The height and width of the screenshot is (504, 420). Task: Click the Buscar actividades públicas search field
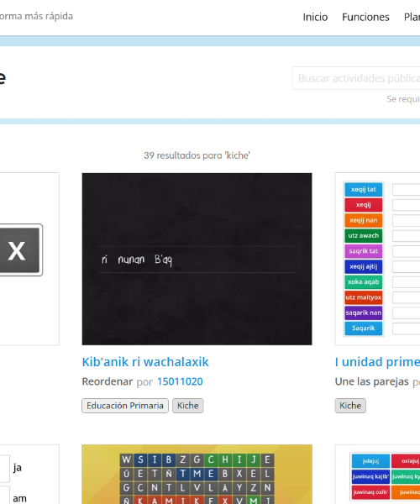pos(356,78)
